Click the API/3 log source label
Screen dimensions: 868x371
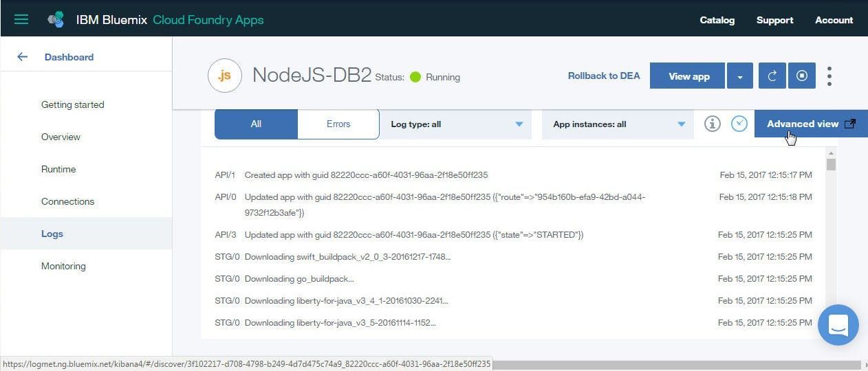pyautogui.click(x=226, y=235)
